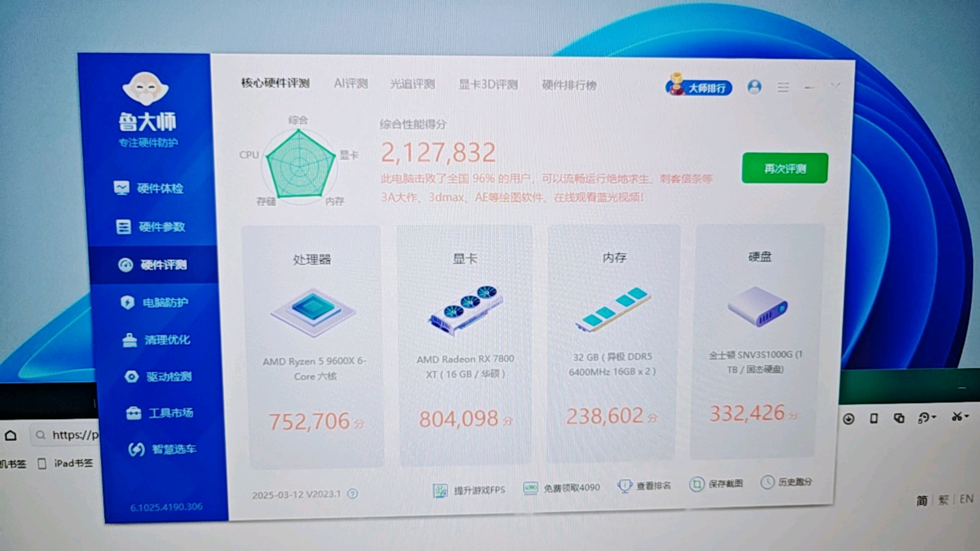Switch to the AI评测 tab
Image resolution: width=980 pixels, height=551 pixels.
click(x=351, y=83)
